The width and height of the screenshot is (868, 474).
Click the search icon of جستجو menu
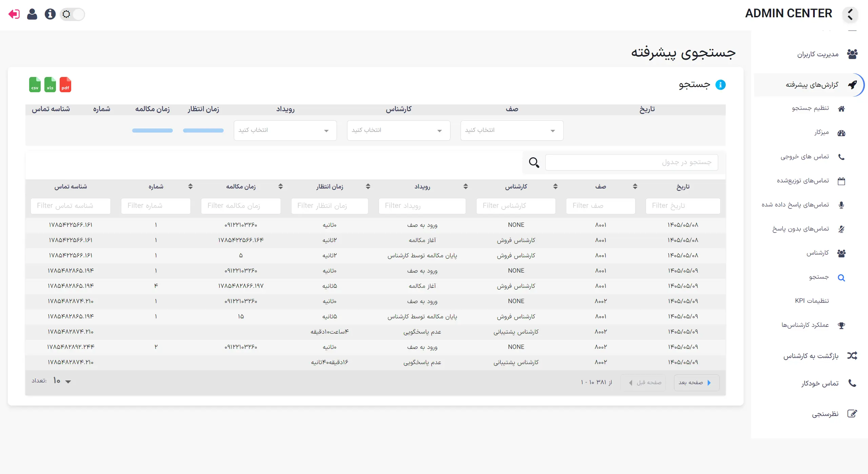(841, 278)
